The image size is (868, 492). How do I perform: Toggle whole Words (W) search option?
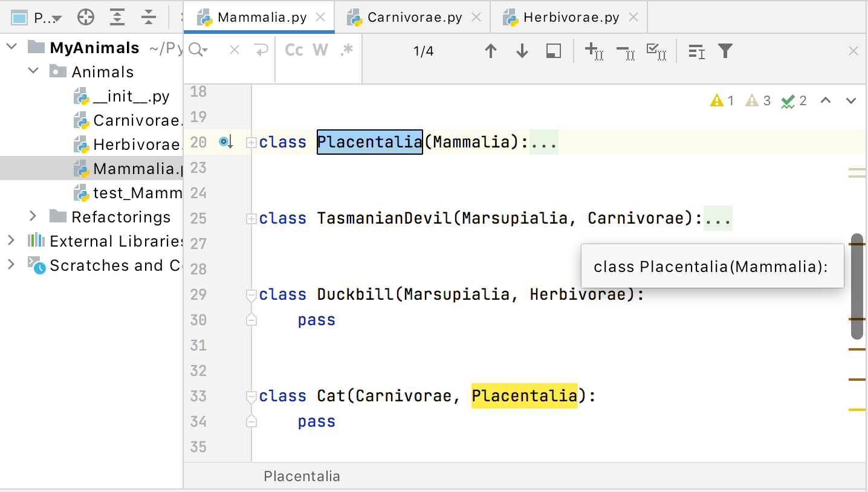320,50
